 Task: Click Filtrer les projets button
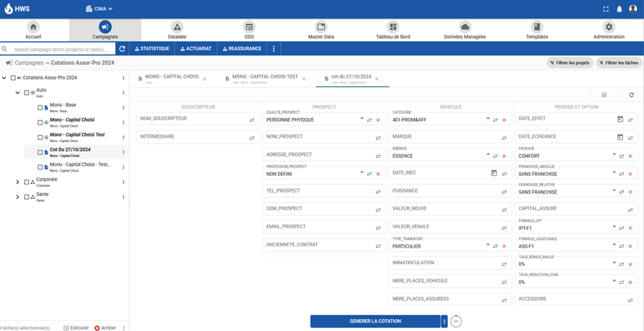tap(569, 63)
